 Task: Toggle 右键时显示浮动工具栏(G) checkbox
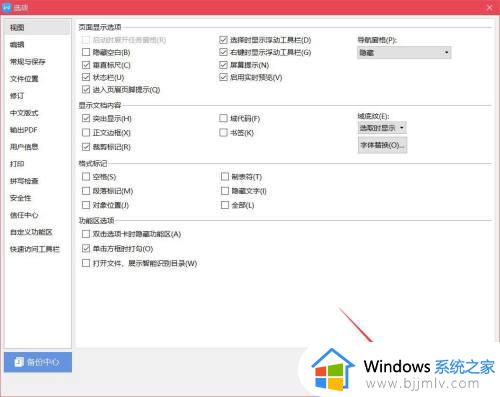(223, 52)
